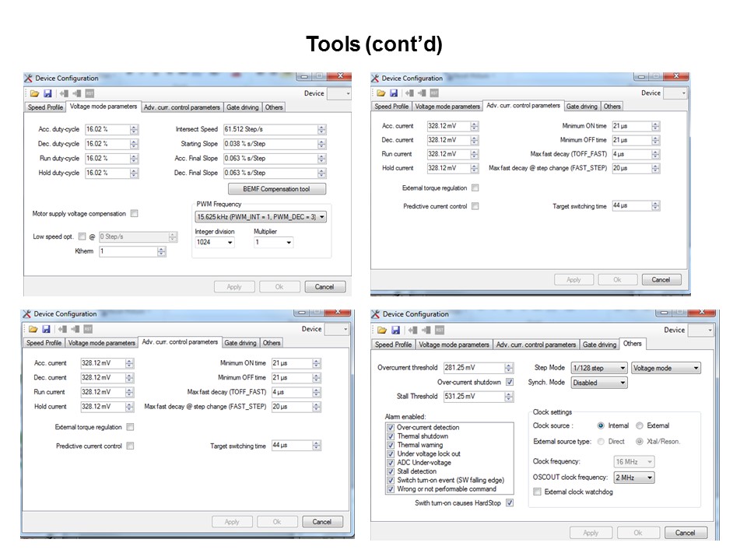Click the RST reset icon on the toolbar

[89, 93]
